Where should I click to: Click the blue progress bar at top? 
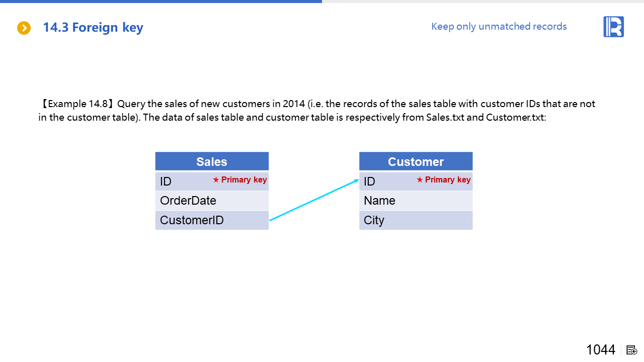coord(161,2)
